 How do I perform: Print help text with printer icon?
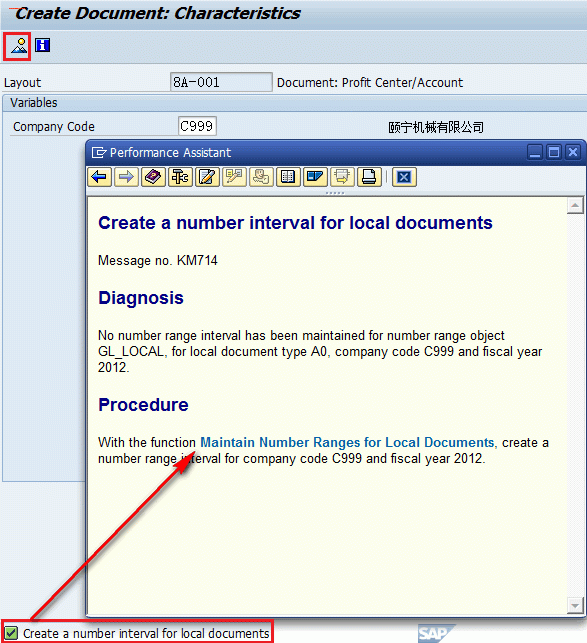pyautogui.click(x=369, y=177)
